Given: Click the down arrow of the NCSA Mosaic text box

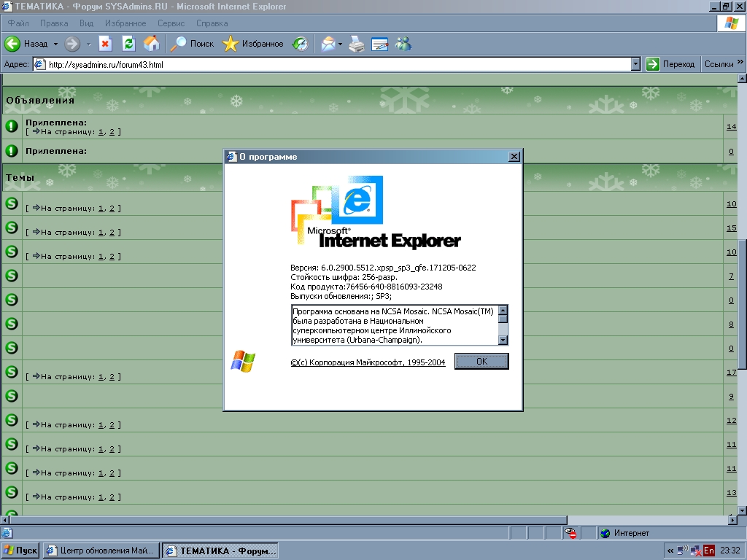Looking at the screenshot, I should 503,340.
